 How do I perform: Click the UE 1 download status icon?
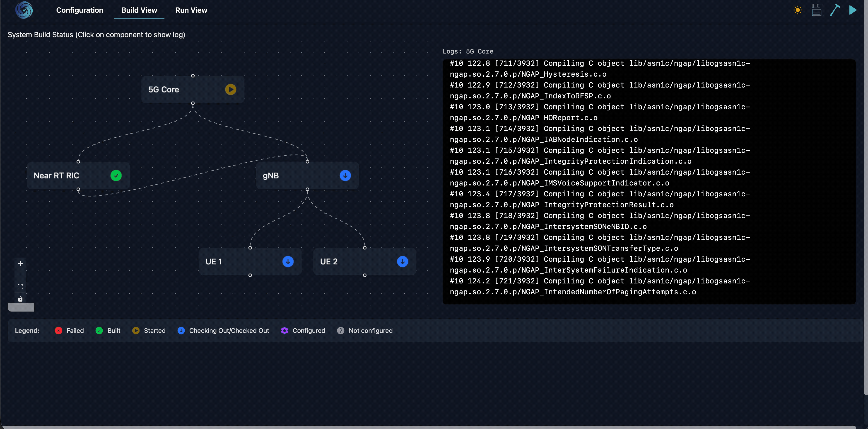tap(288, 261)
